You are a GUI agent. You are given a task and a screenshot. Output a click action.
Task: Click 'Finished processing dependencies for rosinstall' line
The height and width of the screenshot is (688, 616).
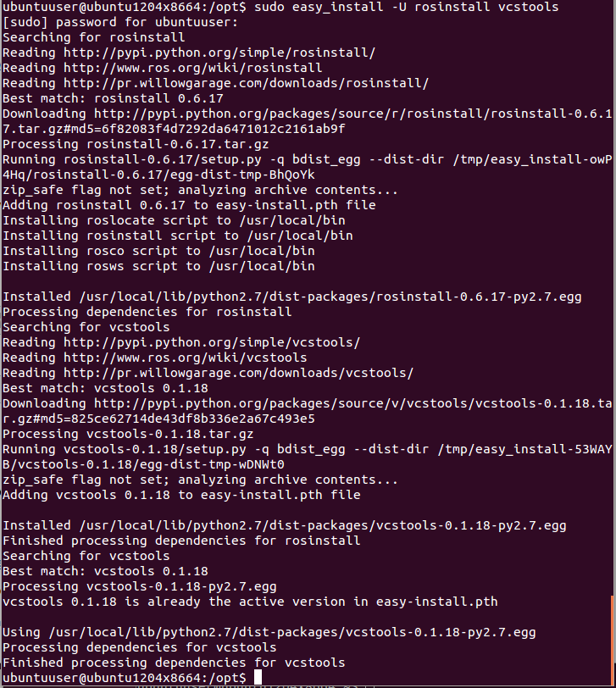pyautogui.click(x=180, y=541)
